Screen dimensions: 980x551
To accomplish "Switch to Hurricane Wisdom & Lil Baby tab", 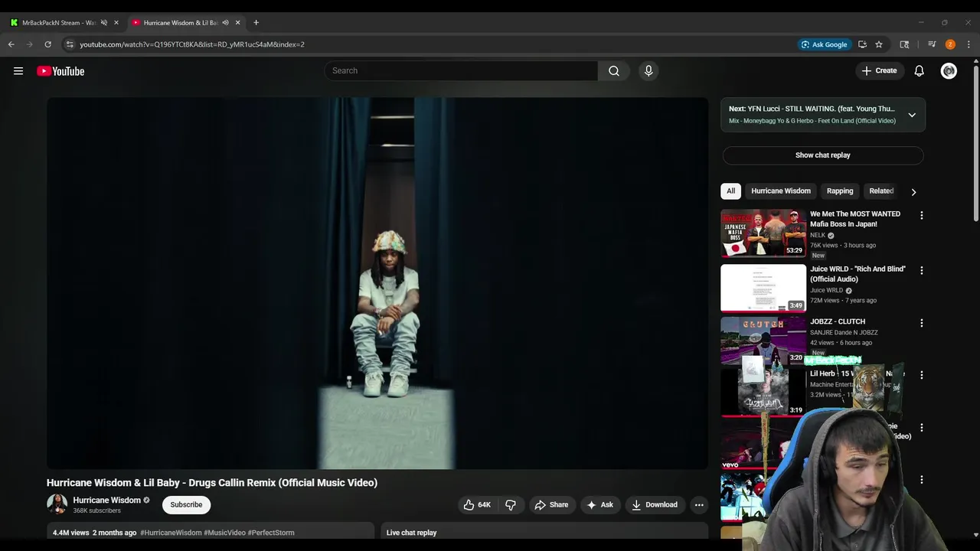I will pos(181,23).
